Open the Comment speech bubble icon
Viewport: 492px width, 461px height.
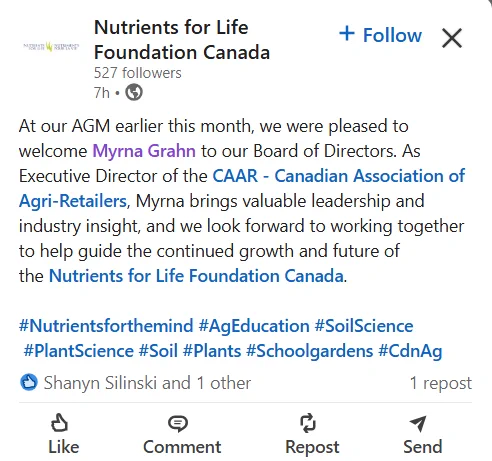pos(178,423)
